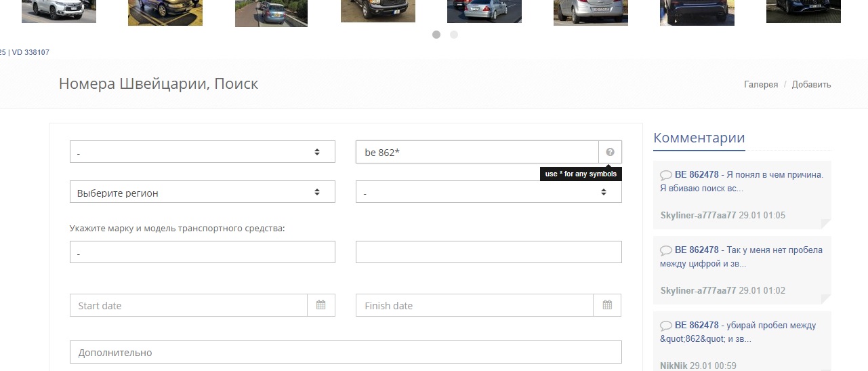The image size is (868, 371).
Task: Open the first dash dropdown beside plate field
Action: (203, 152)
